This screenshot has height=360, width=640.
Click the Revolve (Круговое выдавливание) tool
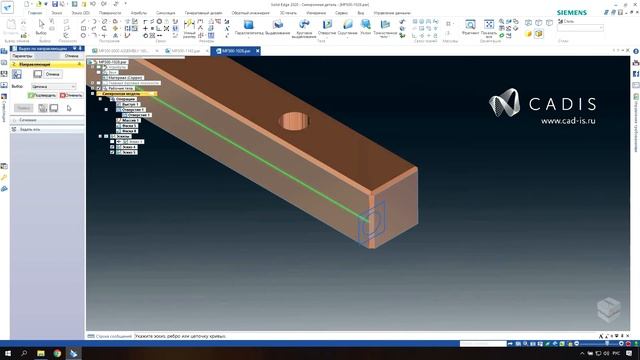[304, 29]
